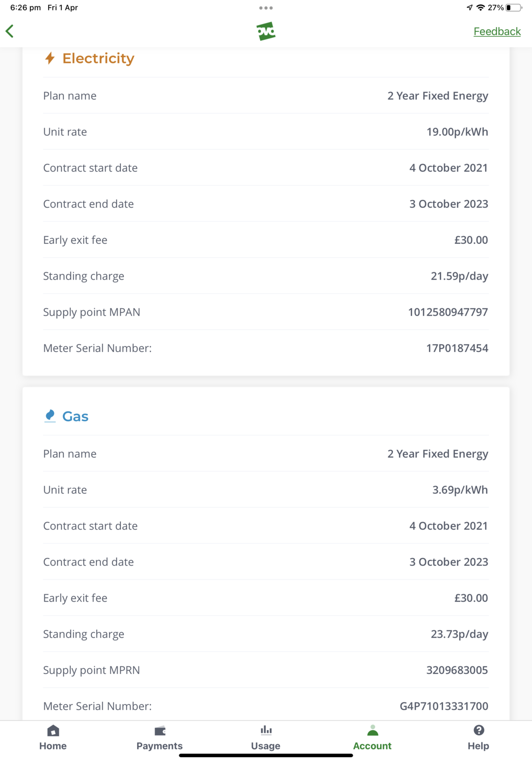Screen dimensions: 532x762
Task: Tap the electricity MPAN number 1012580947797
Action: 448,312
